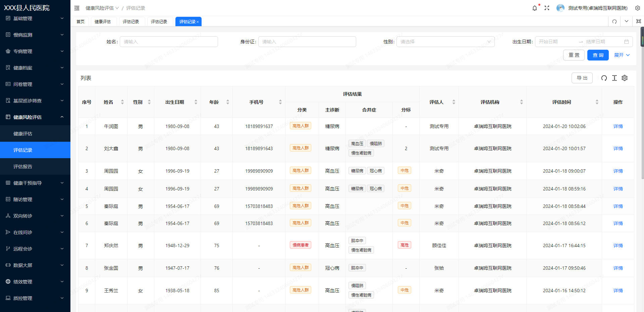Viewport: 644px width, 312px height.
Task: Expand 远程会诊 sidebar menu
Action: click(x=35, y=249)
